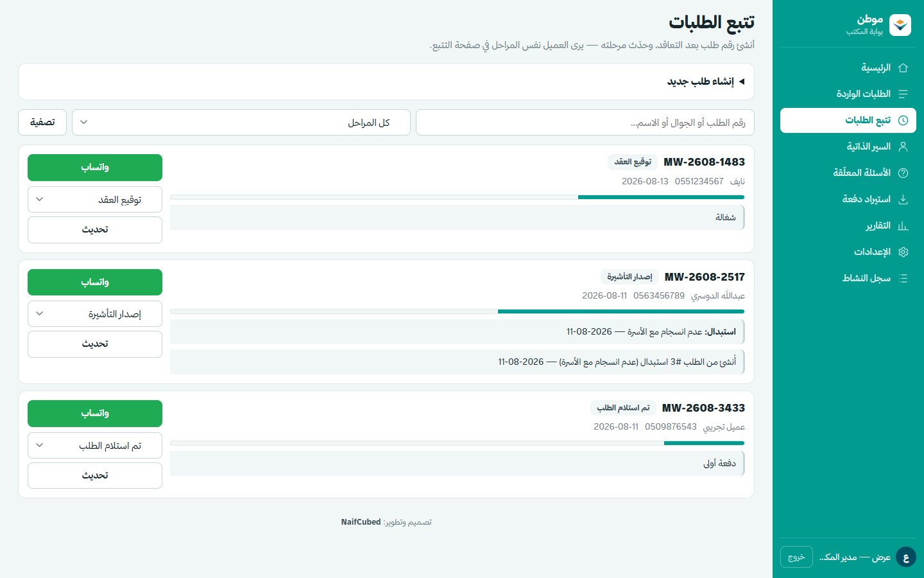This screenshot has height=578, width=924.
Task: Open stage dropdown for order MW-2608-1483
Action: point(95,200)
